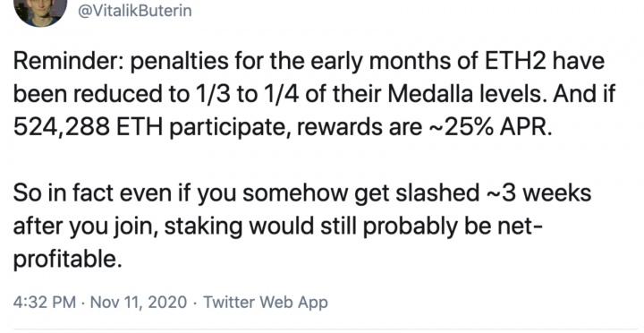The height and width of the screenshot is (333, 644).
Task: Click the Nov 11, 2020 date
Action: 139,303
